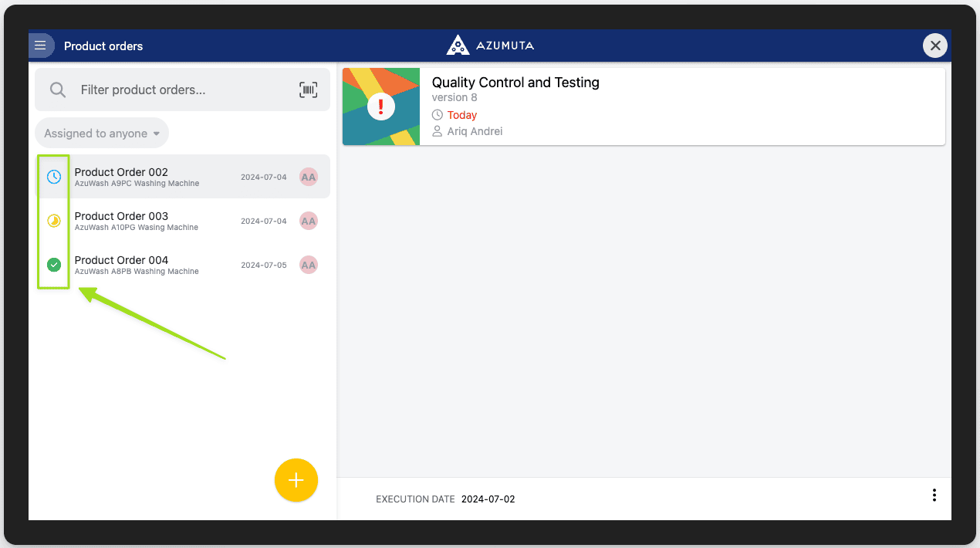Expand the assignee filter chevron
This screenshot has width=980, height=548.
pyautogui.click(x=157, y=133)
